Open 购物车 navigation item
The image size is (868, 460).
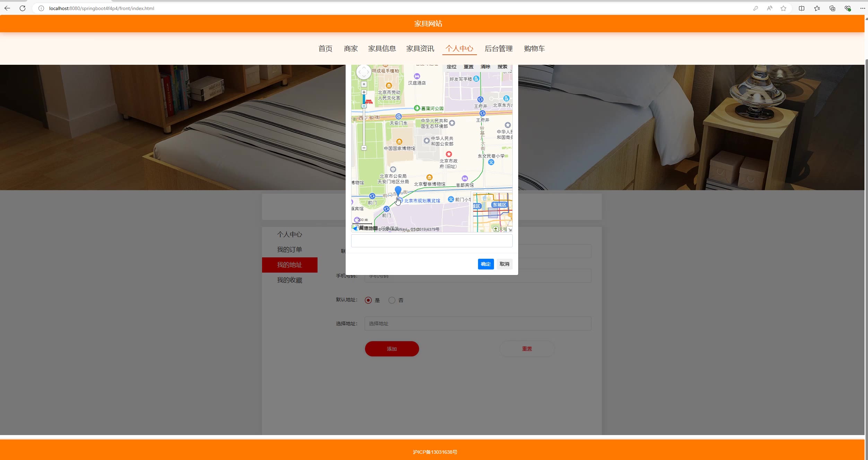pos(534,49)
